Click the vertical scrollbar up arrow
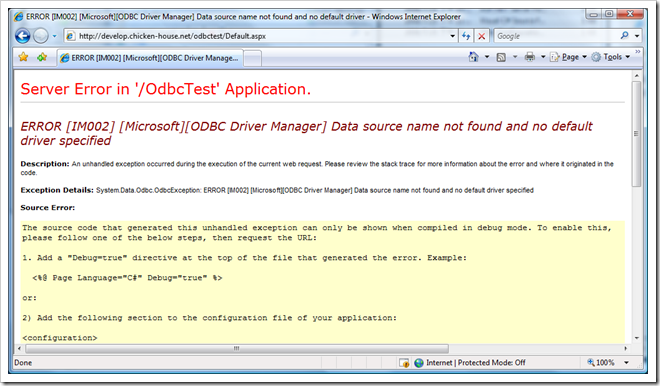Screen dimensions: 660x386 click(636, 76)
